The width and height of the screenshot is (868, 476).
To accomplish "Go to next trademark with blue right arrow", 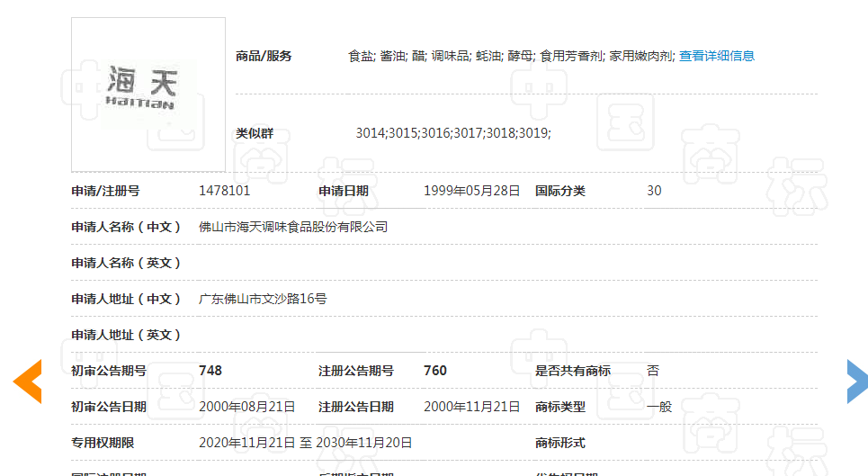I will click(857, 382).
